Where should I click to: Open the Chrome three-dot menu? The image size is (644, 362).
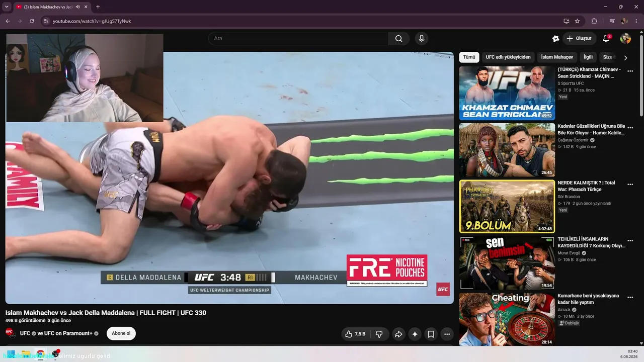pyautogui.click(x=636, y=21)
